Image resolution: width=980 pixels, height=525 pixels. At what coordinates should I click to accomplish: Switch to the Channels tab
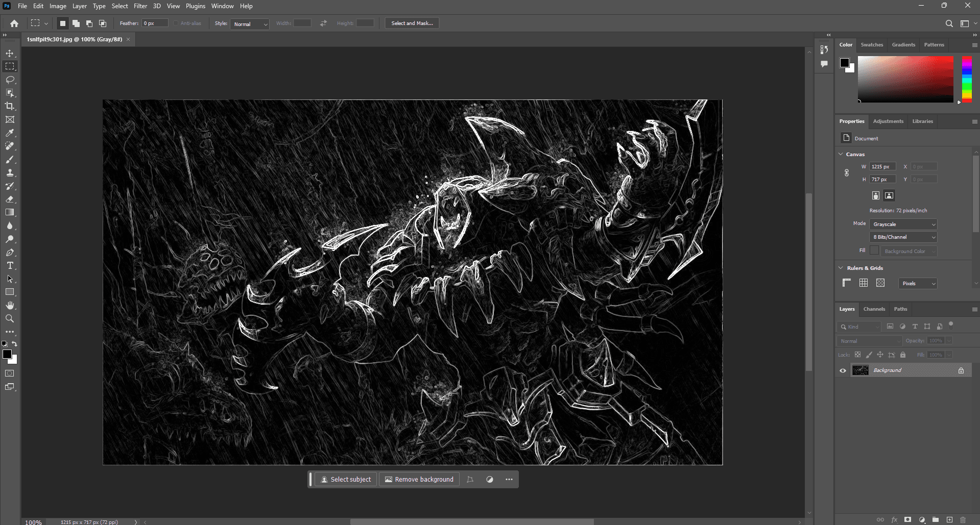tap(874, 309)
